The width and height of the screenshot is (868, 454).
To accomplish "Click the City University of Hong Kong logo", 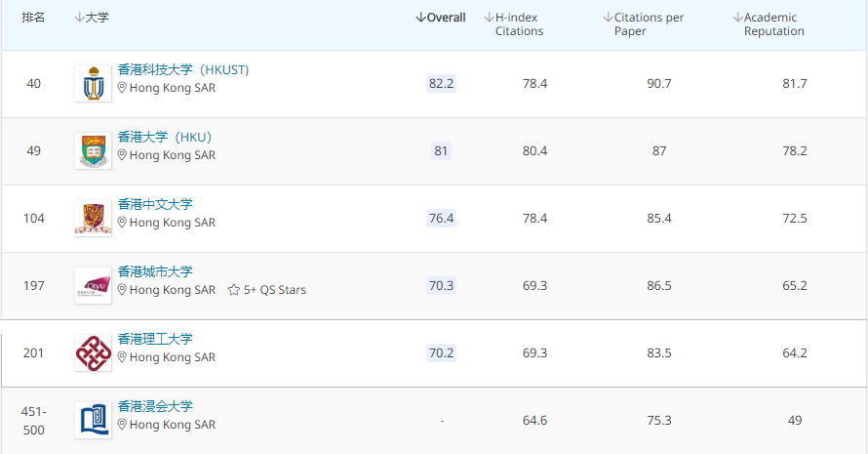I will (93, 286).
